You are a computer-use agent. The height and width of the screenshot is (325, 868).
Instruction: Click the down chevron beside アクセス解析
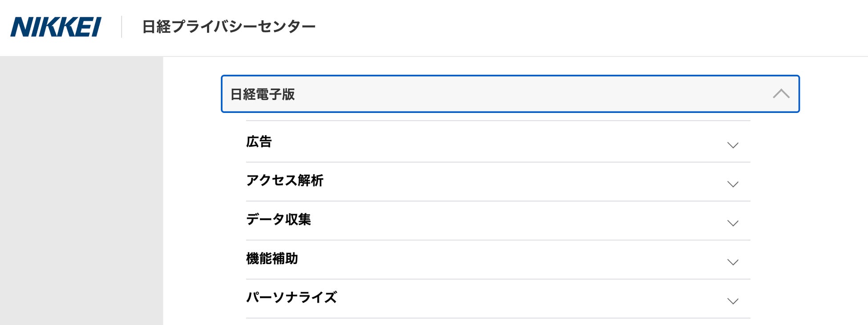[x=732, y=184]
